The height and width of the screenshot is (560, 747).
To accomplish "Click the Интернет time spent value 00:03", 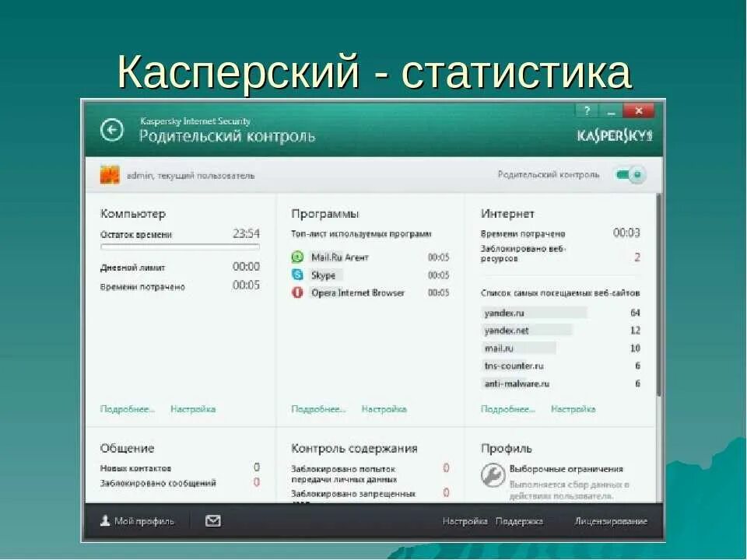I will 626,233.
